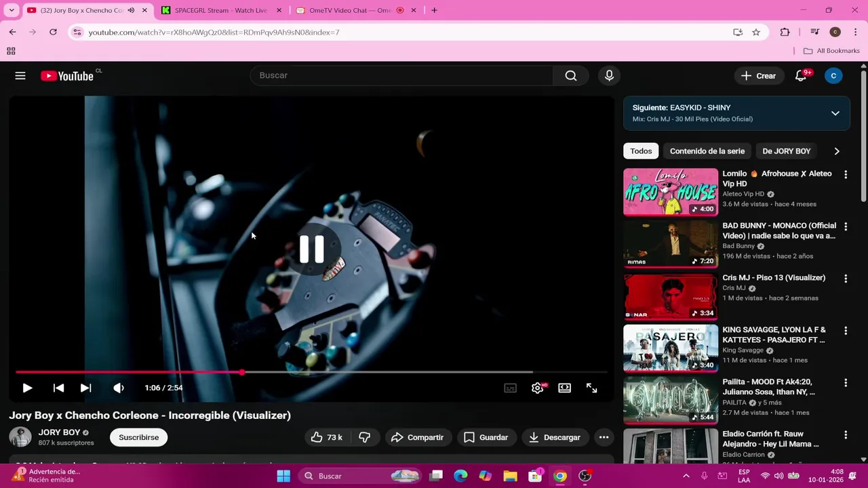Skip to previous video in playlist
The width and height of the screenshot is (868, 488).
pyautogui.click(x=58, y=388)
